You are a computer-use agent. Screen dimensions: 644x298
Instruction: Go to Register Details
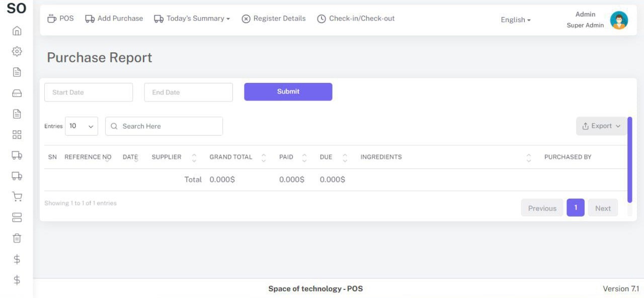[x=274, y=19]
